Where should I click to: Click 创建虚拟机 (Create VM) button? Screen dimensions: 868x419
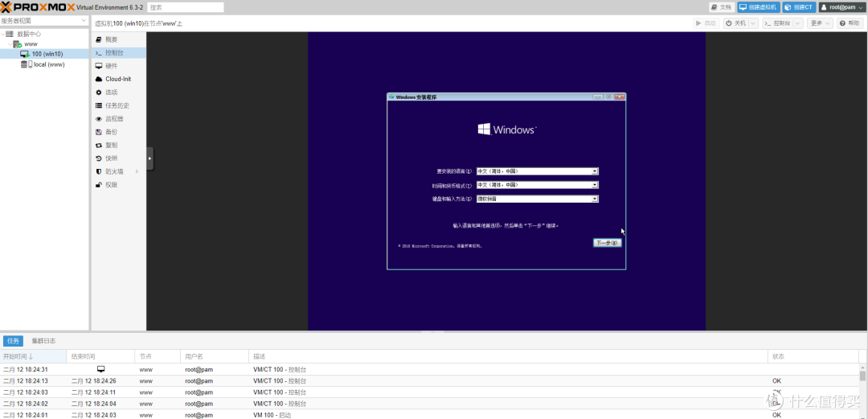pyautogui.click(x=758, y=7)
